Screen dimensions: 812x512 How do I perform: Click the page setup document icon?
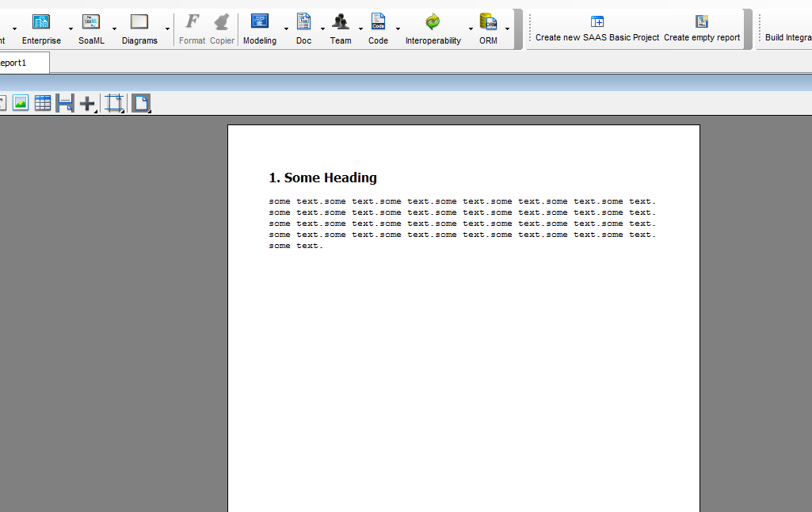pyautogui.click(x=141, y=103)
